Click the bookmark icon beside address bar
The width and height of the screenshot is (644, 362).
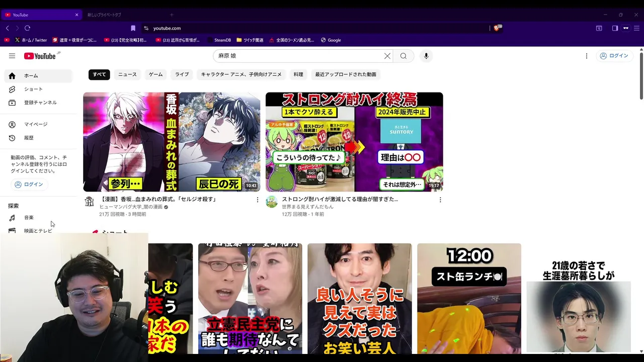point(133,28)
